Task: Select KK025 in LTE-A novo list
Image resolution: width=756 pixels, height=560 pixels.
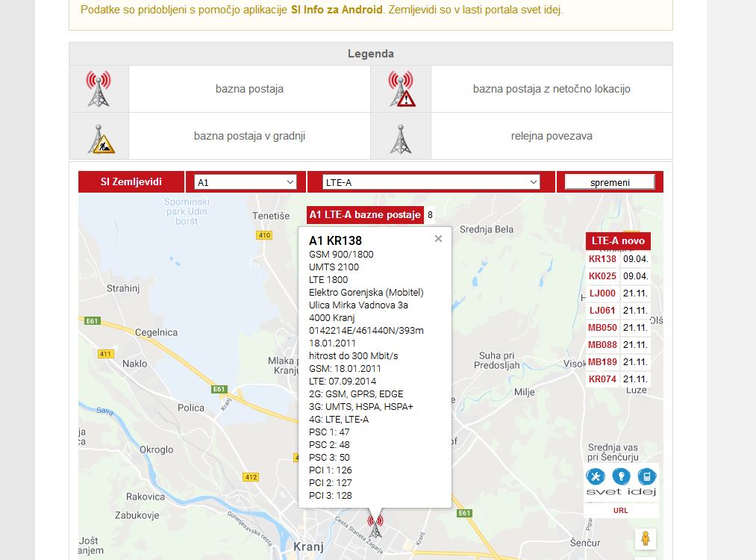Action: click(x=602, y=276)
